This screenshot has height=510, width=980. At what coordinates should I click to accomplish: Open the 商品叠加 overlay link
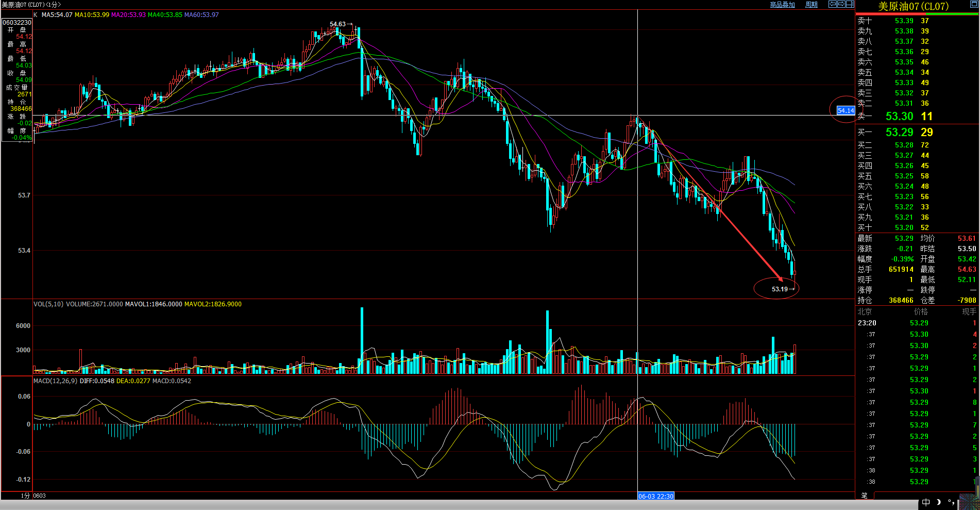click(782, 5)
